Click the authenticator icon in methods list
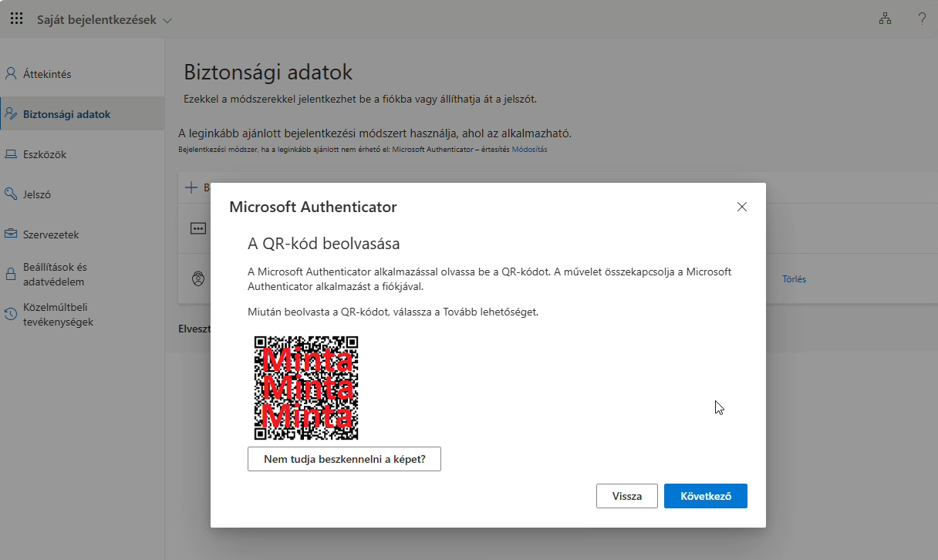938x560 pixels. (198, 279)
